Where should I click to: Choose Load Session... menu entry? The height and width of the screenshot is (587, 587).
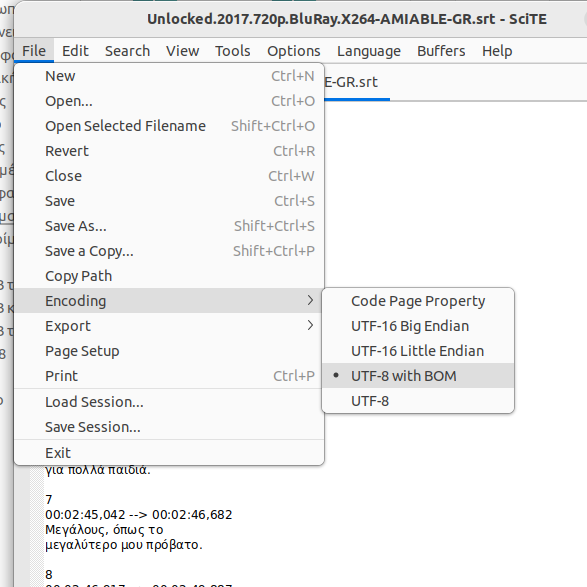coord(169,402)
